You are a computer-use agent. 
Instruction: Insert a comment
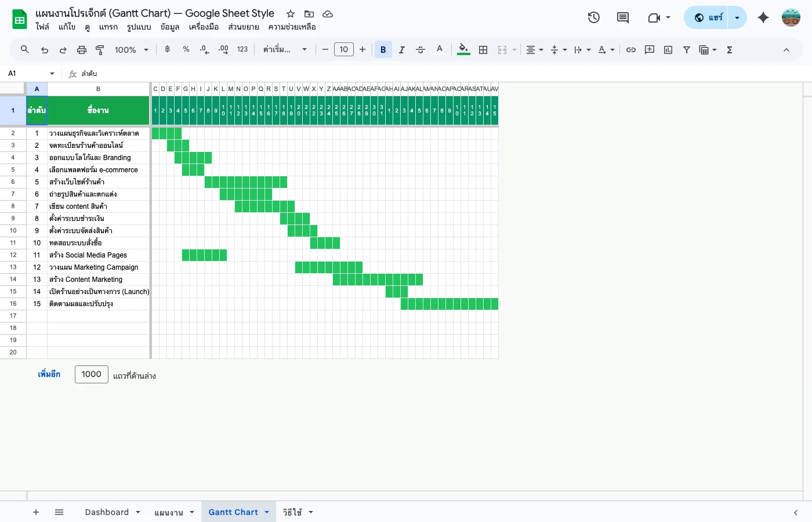click(x=649, y=49)
